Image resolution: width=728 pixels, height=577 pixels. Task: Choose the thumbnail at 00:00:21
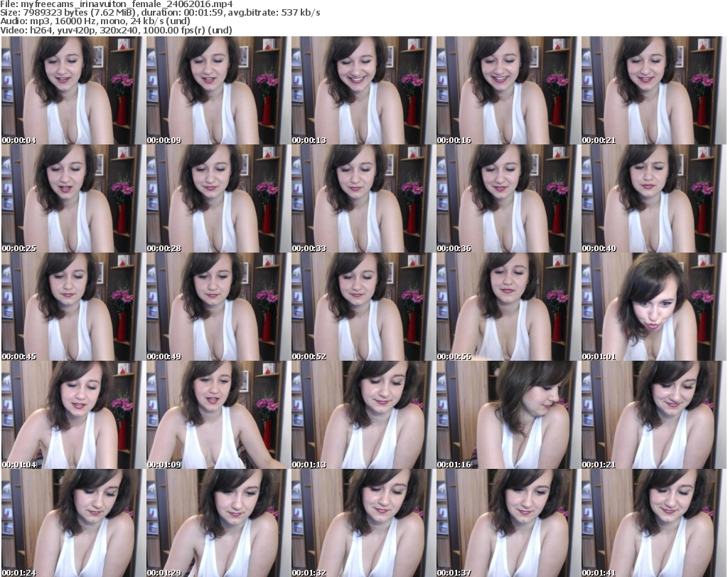pyautogui.click(x=654, y=90)
